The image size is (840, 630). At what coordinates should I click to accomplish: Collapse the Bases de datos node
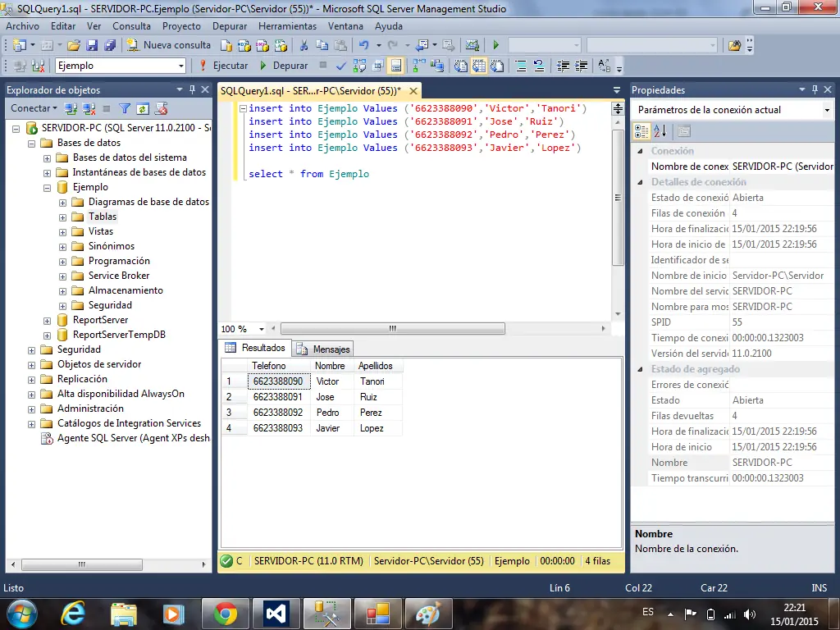(x=32, y=144)
